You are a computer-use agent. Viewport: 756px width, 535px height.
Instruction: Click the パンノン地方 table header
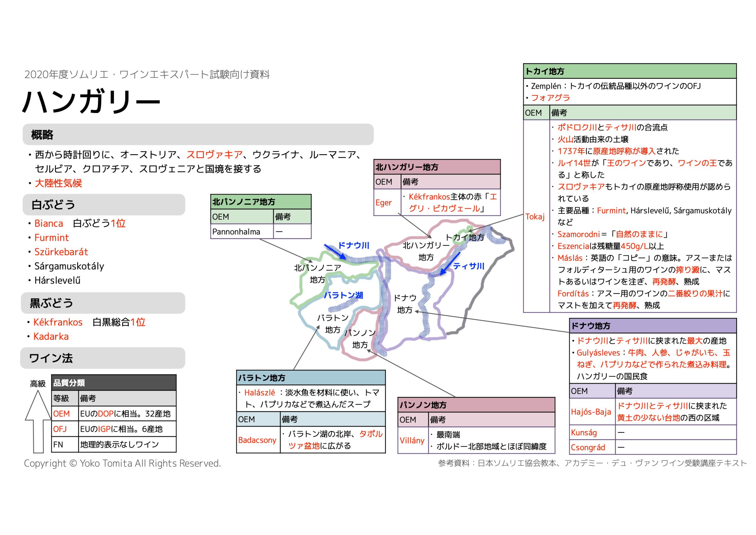click(476, 405)
